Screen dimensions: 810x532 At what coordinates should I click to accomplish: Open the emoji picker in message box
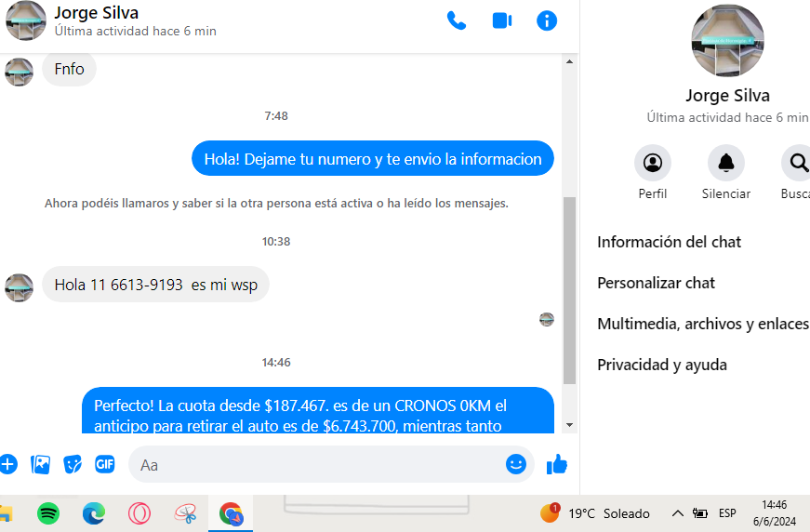[x=515, y=464]
